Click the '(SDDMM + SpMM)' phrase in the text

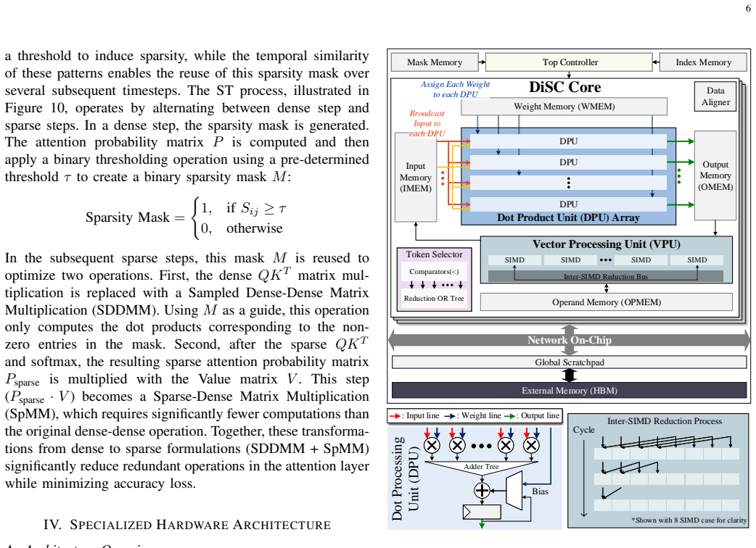[308, 448]
